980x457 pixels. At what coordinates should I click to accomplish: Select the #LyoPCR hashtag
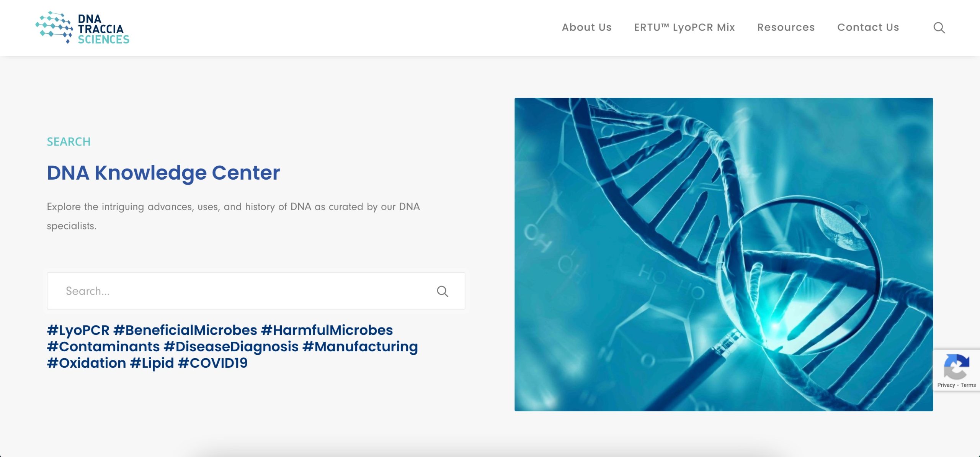[x=78, y=330]
